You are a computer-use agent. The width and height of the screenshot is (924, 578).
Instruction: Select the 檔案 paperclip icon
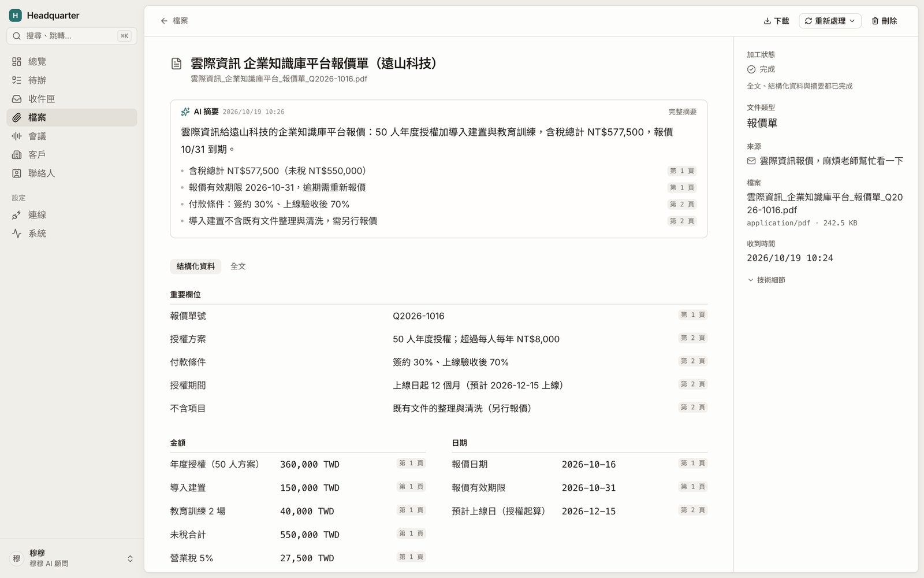[x=17, y=117]
